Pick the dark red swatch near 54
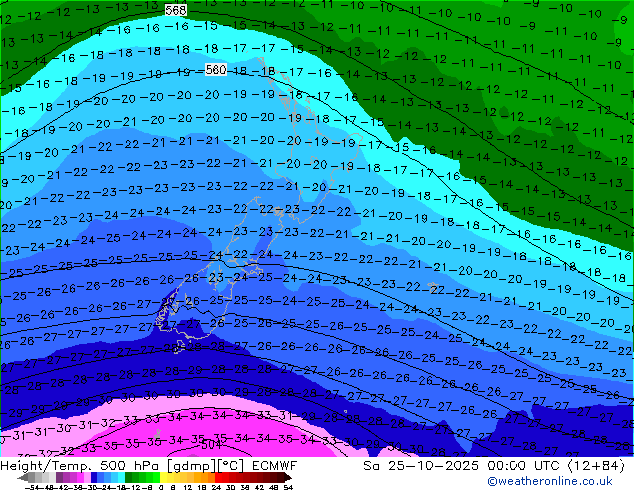Screen dimensions: 634x490 [281, 477]
